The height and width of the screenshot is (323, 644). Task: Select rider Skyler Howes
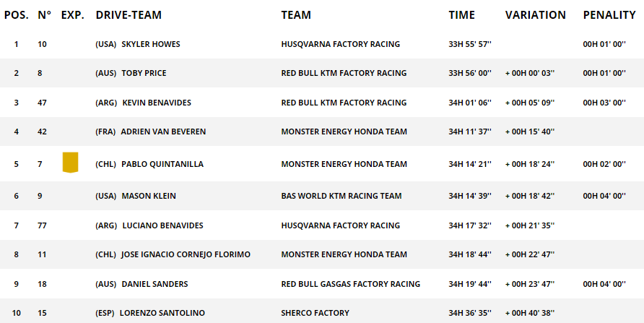tap(151, 44)
